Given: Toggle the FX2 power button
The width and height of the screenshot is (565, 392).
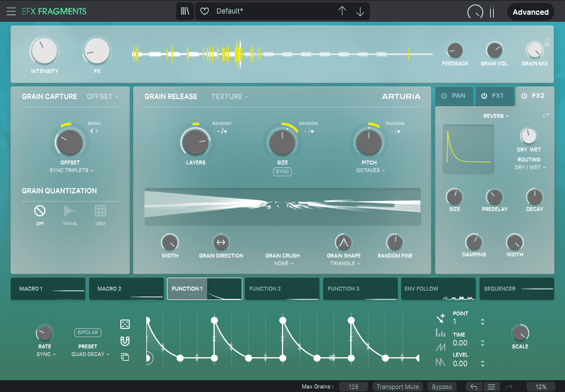Looking at the screenshot, I should coord(524,96).
